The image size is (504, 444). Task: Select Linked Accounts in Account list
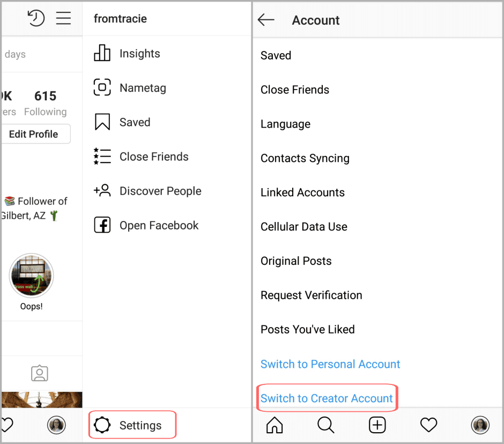pos(302,193)
